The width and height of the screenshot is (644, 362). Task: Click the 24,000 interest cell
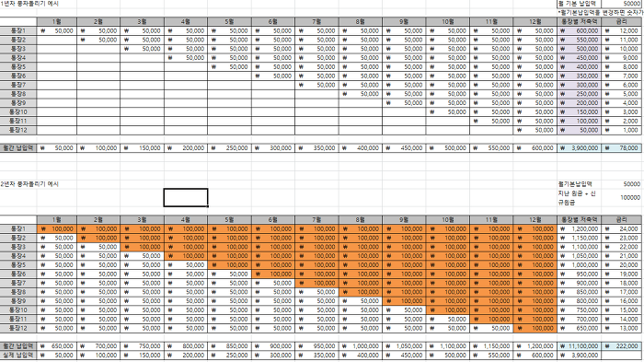click(621, 229)
